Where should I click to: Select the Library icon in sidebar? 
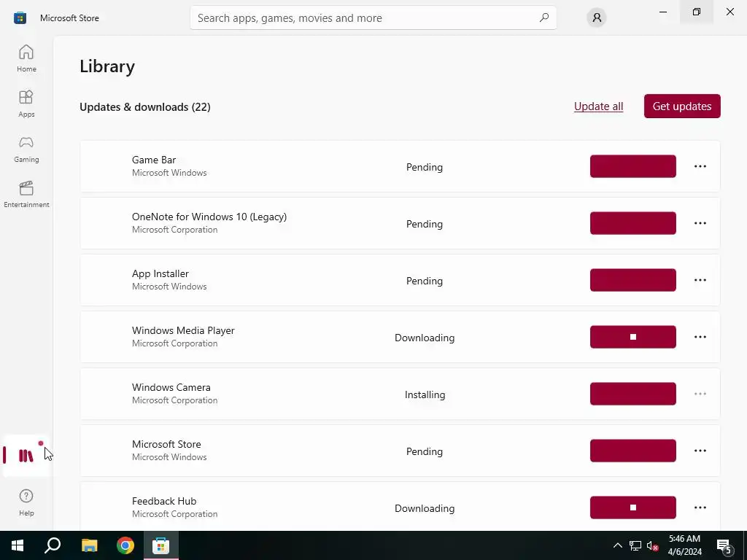point(26,455)
